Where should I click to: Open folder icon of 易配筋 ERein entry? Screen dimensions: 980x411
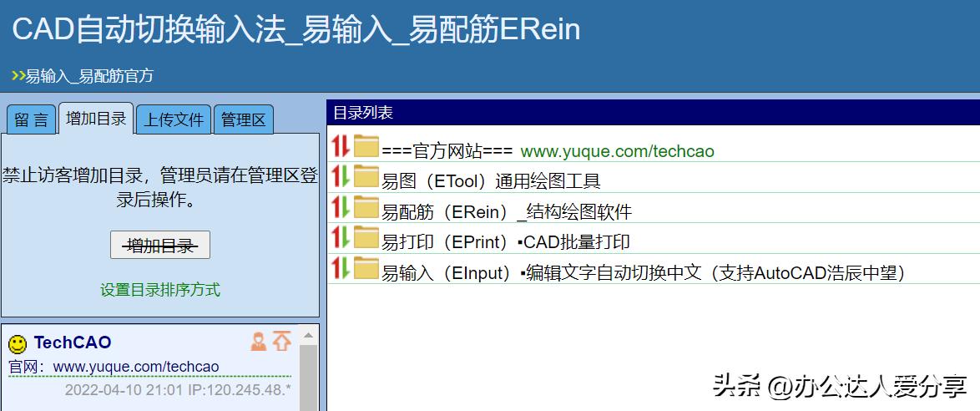pos(366,206)
